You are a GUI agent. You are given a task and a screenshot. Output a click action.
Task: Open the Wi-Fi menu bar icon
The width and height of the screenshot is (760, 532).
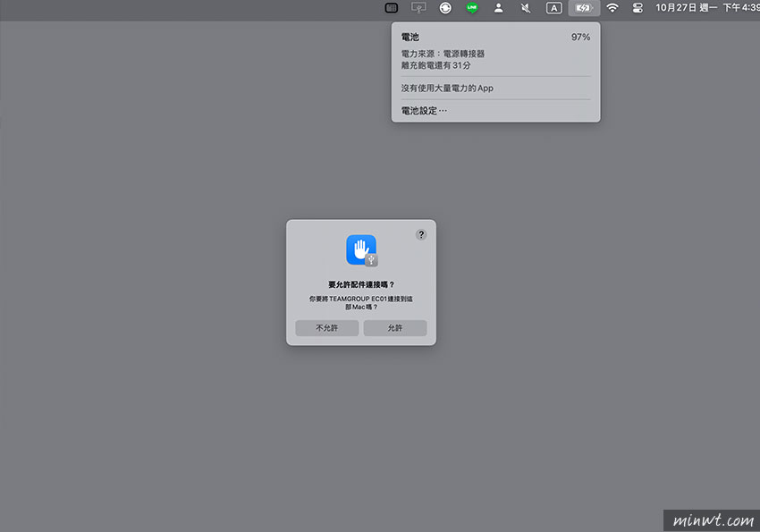(612, 8)
